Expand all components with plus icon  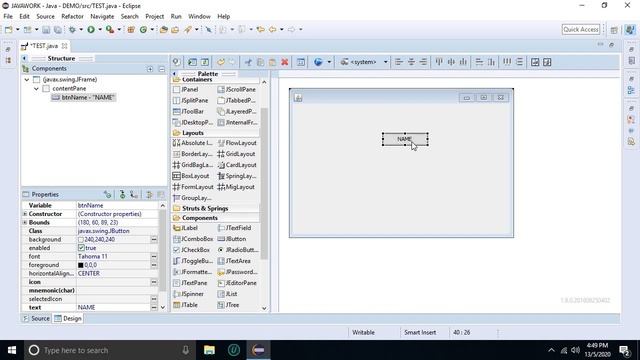pos(150,69)
